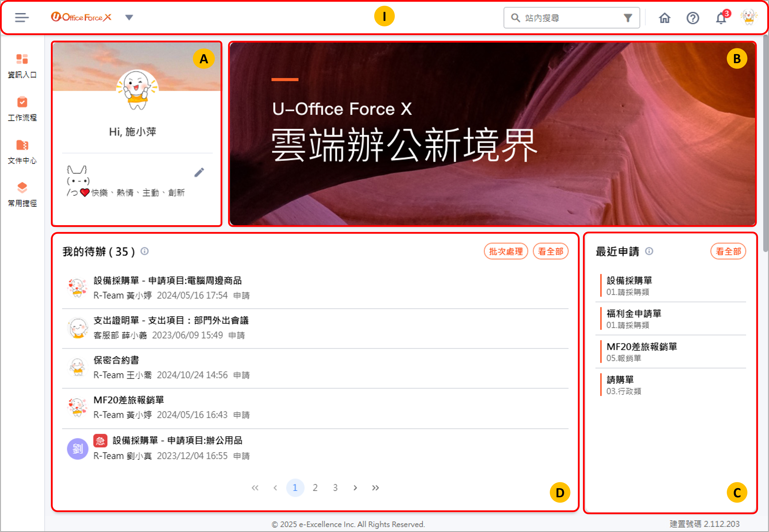Go to home via the house icon

664,18
